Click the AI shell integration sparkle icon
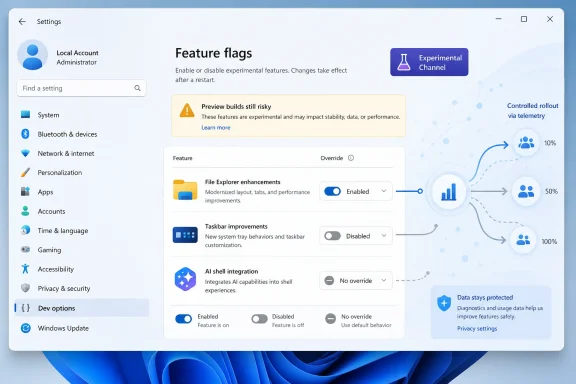Viewport: 576px width, 384px height. tap(185, 279)
